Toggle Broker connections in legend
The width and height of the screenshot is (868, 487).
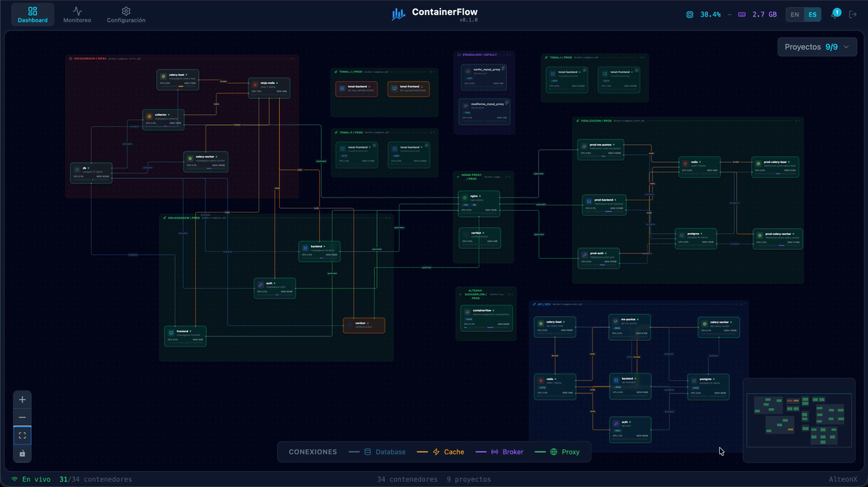tap(500, 452)
